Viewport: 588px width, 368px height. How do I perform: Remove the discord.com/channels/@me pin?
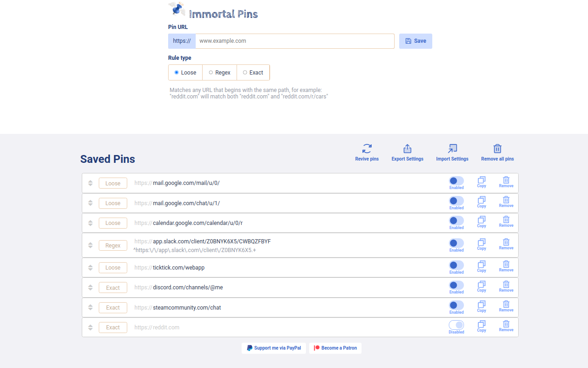point(506,287)
